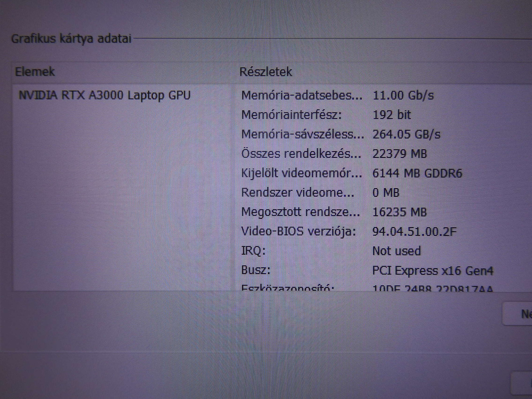
Task: Select the Összes rendelkezés... label
Action: pos(301,154)
